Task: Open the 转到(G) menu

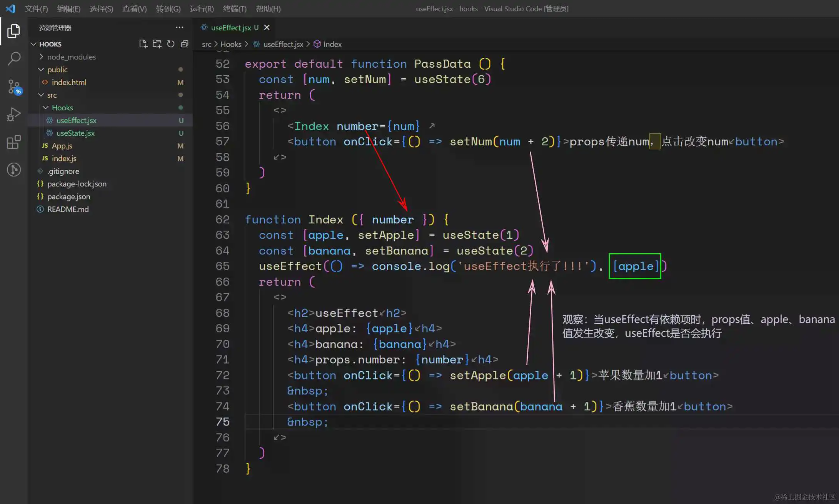Action: 168,8
